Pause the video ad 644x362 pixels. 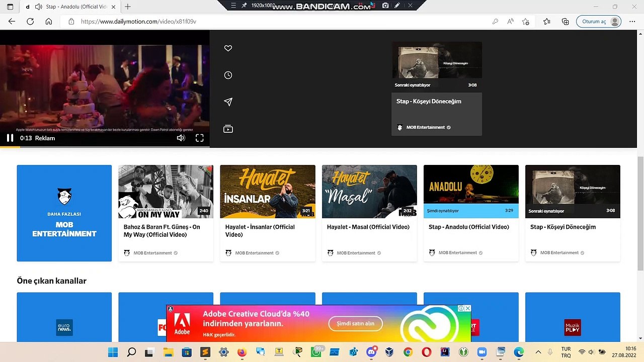(x=10, y=138)
